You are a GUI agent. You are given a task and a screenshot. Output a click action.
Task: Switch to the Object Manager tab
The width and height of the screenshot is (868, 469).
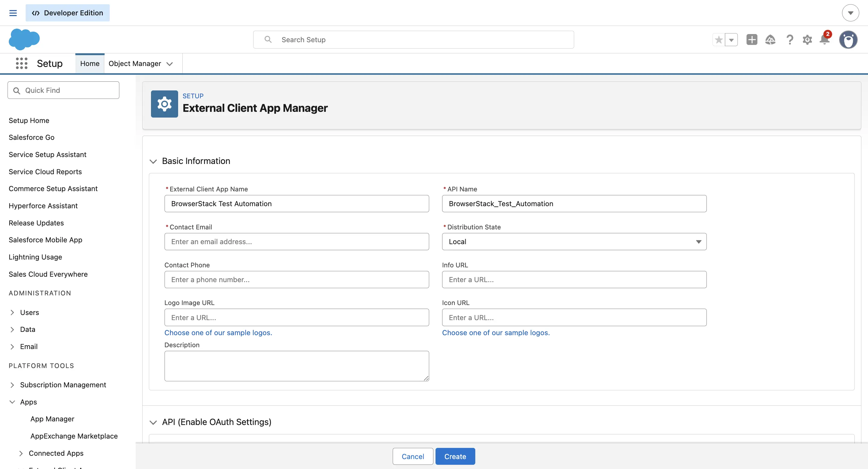(x=135, y=63)
